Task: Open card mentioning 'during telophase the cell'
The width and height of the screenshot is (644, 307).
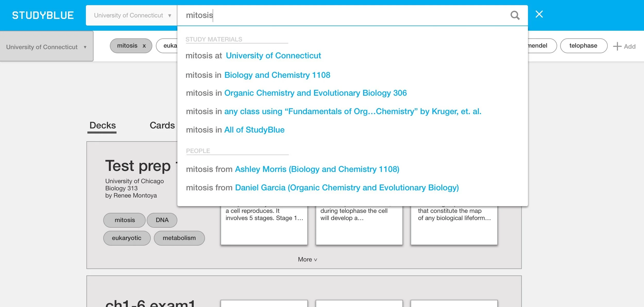Action: pyautogui.click(x=359, y=225)
